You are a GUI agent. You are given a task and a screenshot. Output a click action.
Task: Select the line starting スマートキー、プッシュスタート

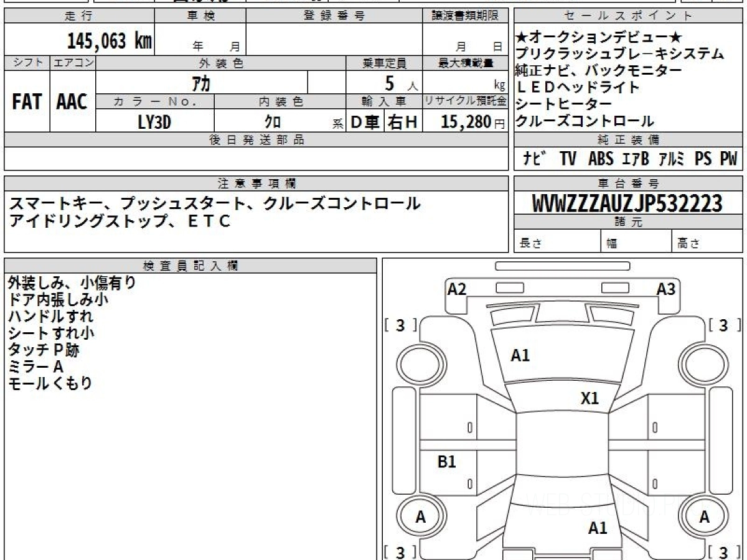[x=214, y=203]
